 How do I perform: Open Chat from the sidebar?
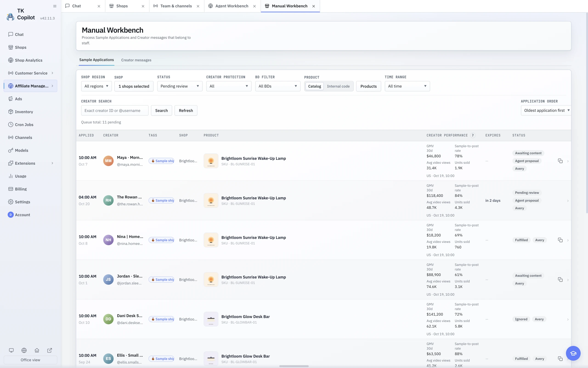point(30,34)
